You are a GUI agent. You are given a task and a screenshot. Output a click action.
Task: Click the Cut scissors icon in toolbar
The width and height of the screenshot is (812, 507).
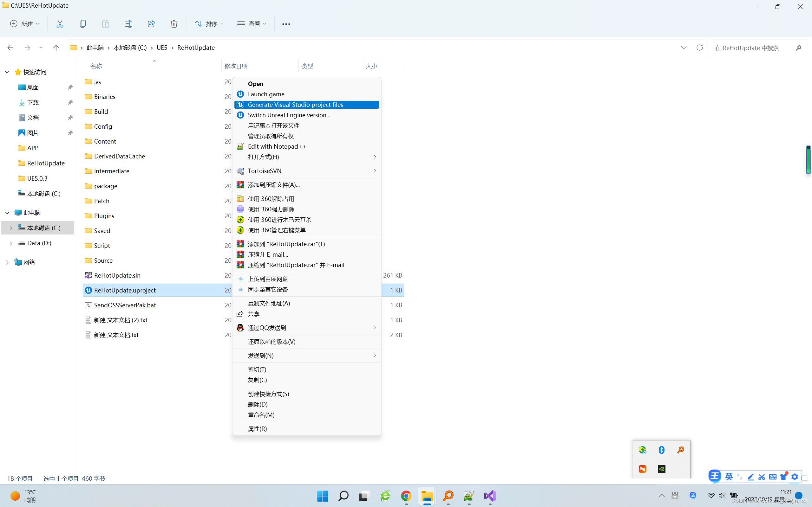tap(60, 24)
